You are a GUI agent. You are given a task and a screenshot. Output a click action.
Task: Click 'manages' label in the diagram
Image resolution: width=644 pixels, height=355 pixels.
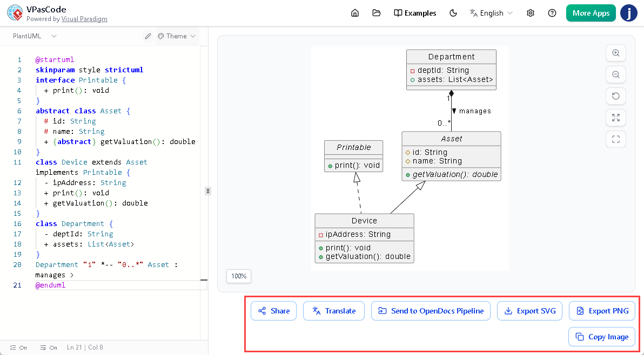(475, 111)
